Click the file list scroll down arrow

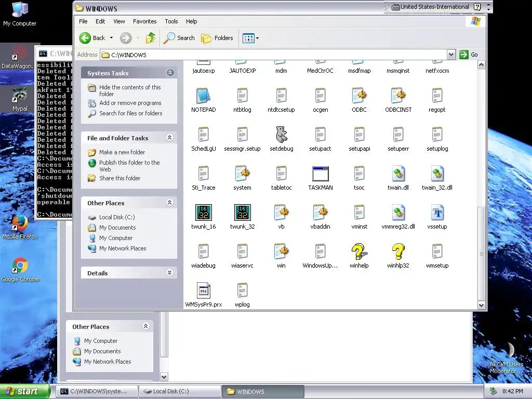point(481,305)
